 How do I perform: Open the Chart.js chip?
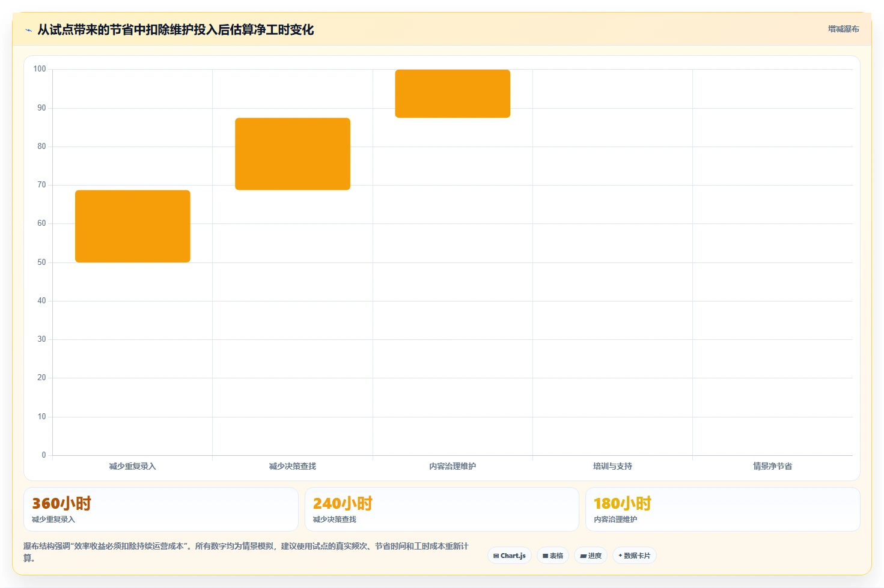click(x=510, y=556)
